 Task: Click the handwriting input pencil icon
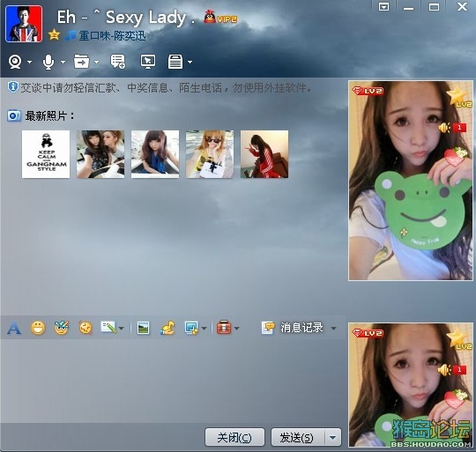(108, 327)
